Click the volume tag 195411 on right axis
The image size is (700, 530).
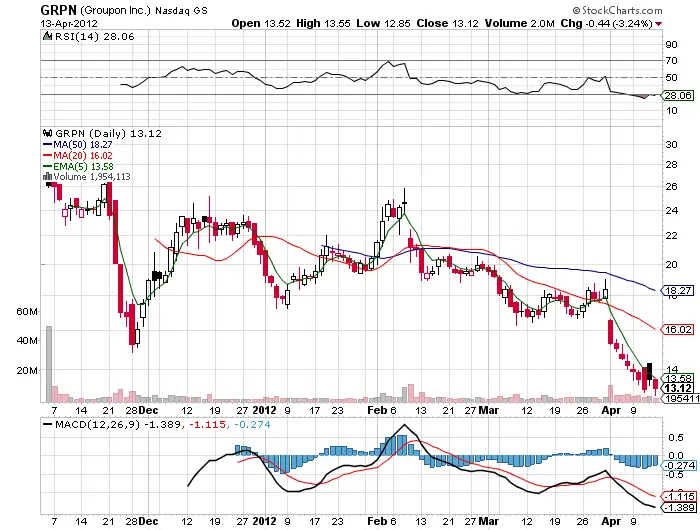tap(682, 398)
